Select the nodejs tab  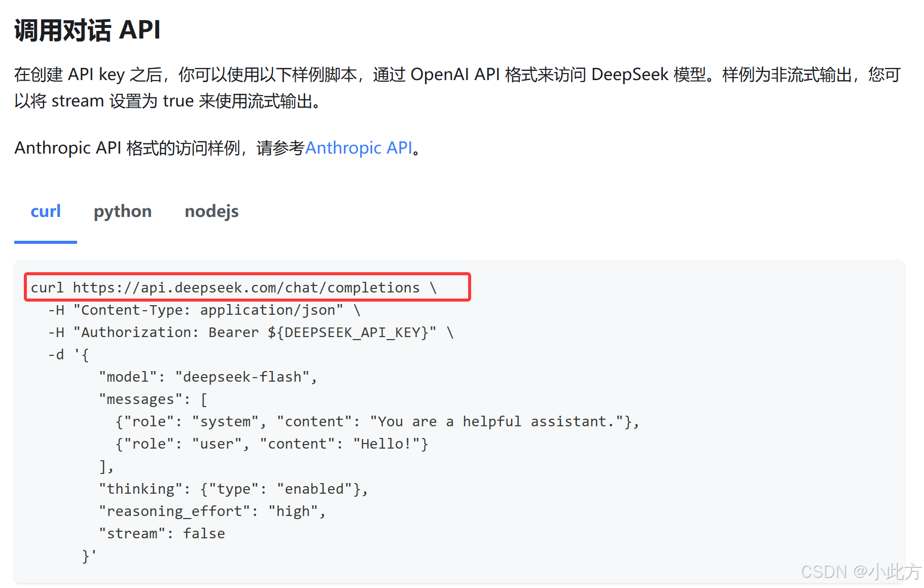click(x=211, y=211)
